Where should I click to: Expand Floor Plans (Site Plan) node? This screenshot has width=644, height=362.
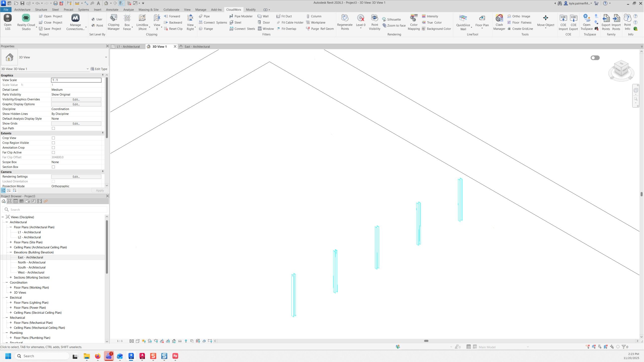point(11,242)
